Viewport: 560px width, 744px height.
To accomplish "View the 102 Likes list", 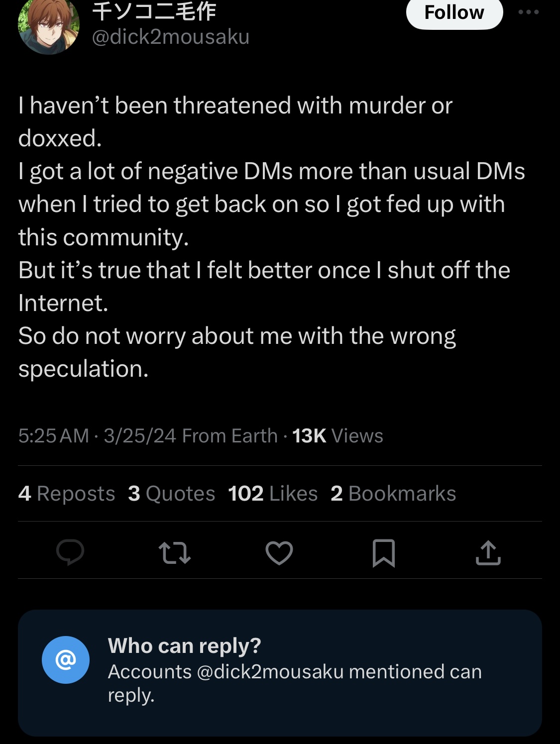I will pos(273,494).
